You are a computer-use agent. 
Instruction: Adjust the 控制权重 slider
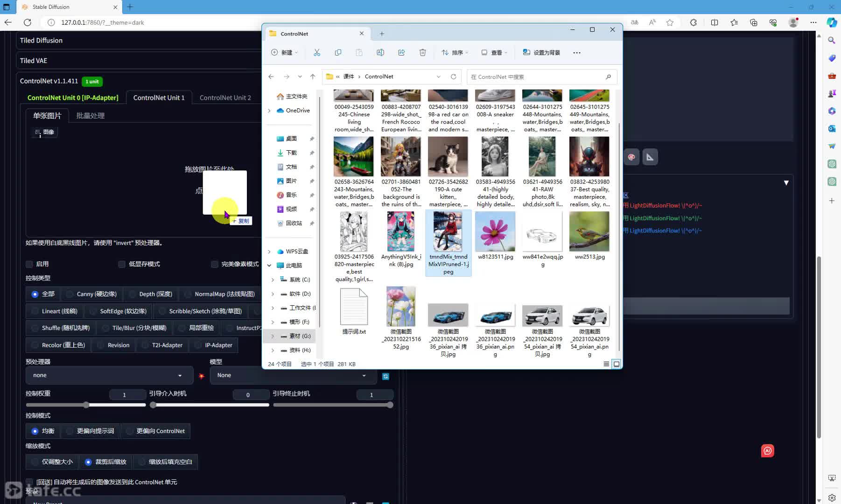(x=86, y=405)
